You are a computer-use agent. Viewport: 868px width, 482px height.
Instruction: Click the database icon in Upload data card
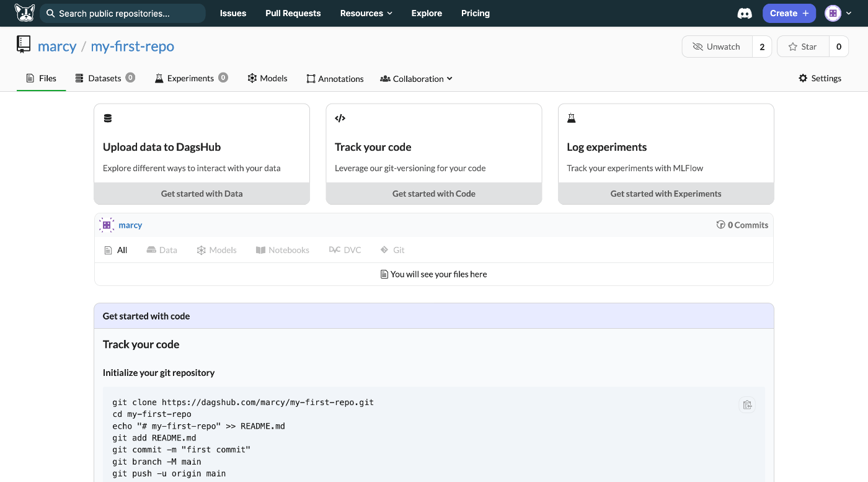tap(108, 118)
